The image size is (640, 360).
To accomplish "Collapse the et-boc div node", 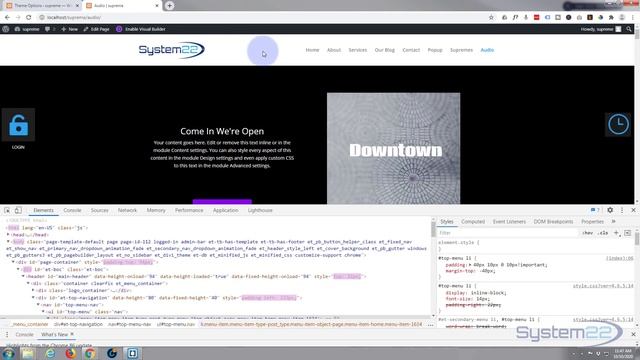I will click(18, 269).
